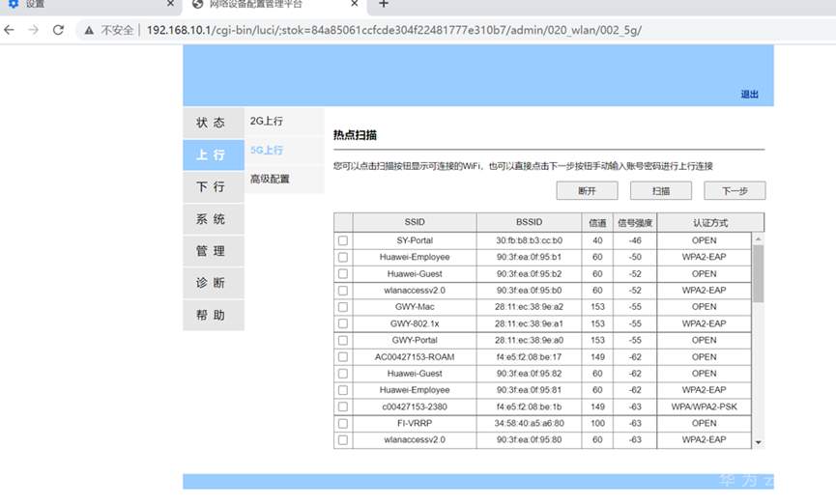Click the AC00427153-ROAM SSID cell

[415, 357]
